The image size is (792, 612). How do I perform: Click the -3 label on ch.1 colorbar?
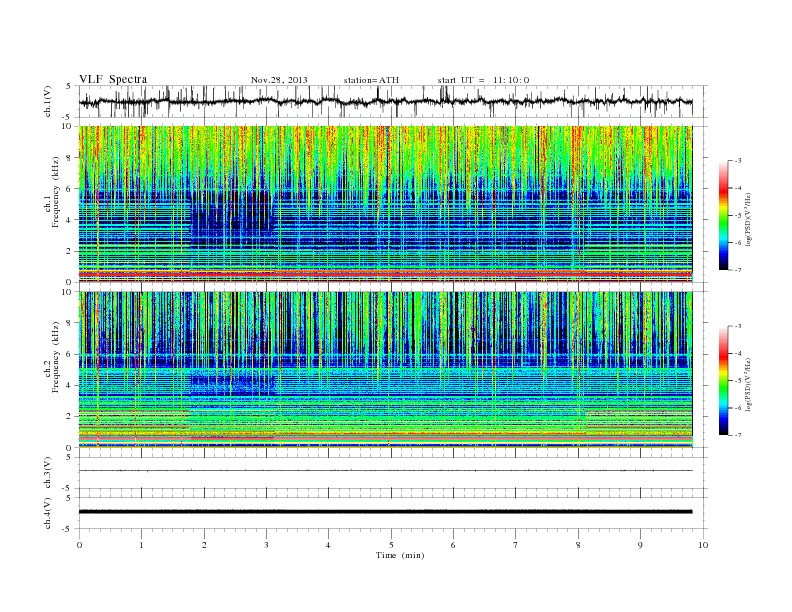738,161
